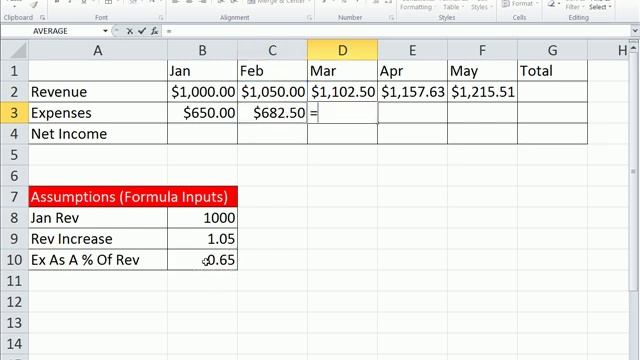Screen dimensions: 640x360
Task: Click the Apr header cell
Action: click(x=412, y=71)
